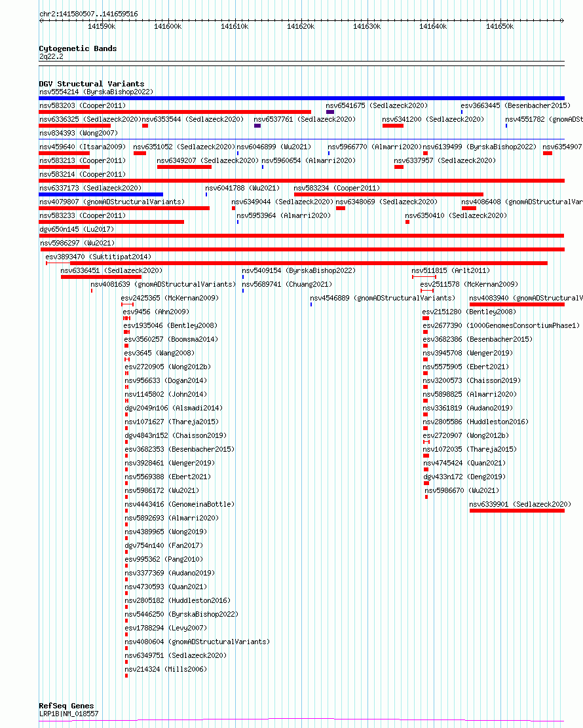Open the nsv5960654 (Almarri2020) variant
Viewport: 583px width, 728px height.
[309, 160]
